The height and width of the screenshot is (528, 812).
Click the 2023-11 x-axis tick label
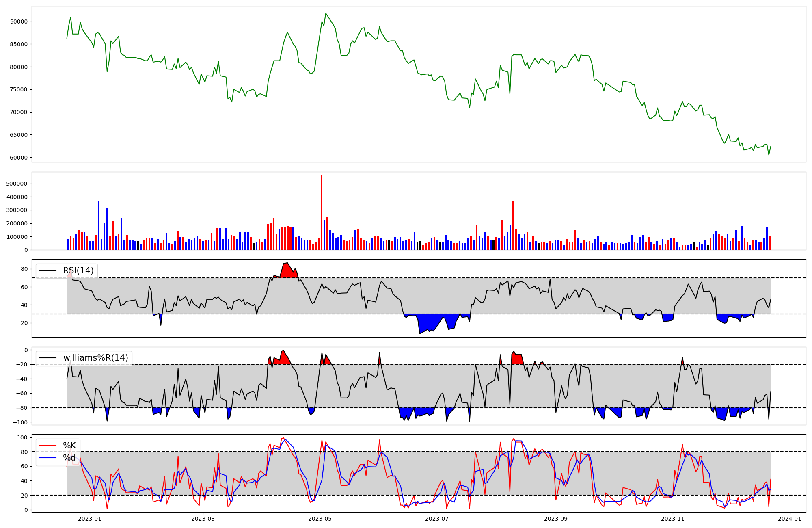673,519
